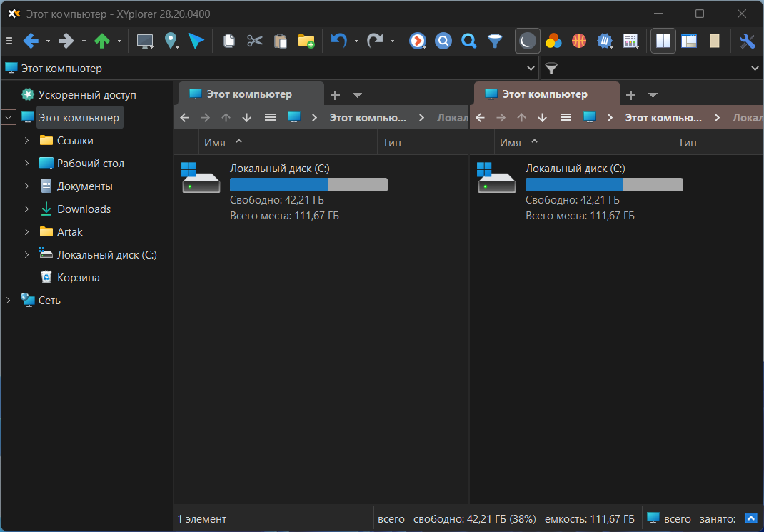The height and width of the screenshot is (532, 764).
Task: Open the Find Files magnifier icon
Action: [468, 41]
